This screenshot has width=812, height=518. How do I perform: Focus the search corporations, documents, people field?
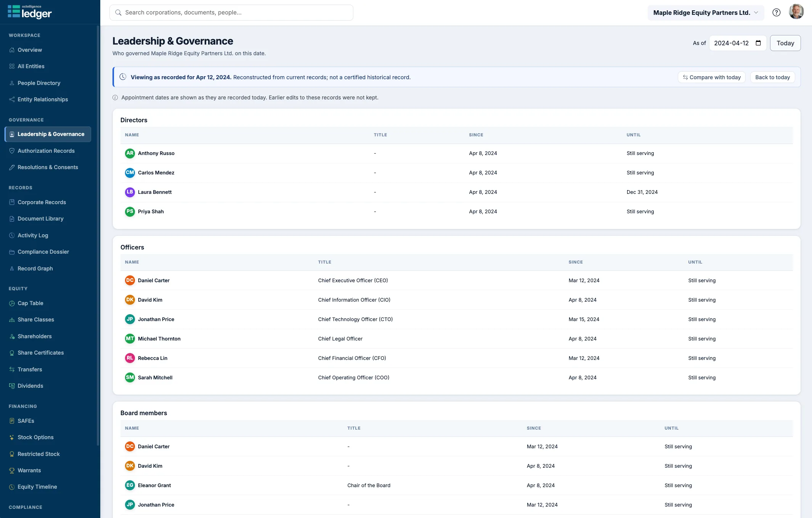(x=231, y=13)
